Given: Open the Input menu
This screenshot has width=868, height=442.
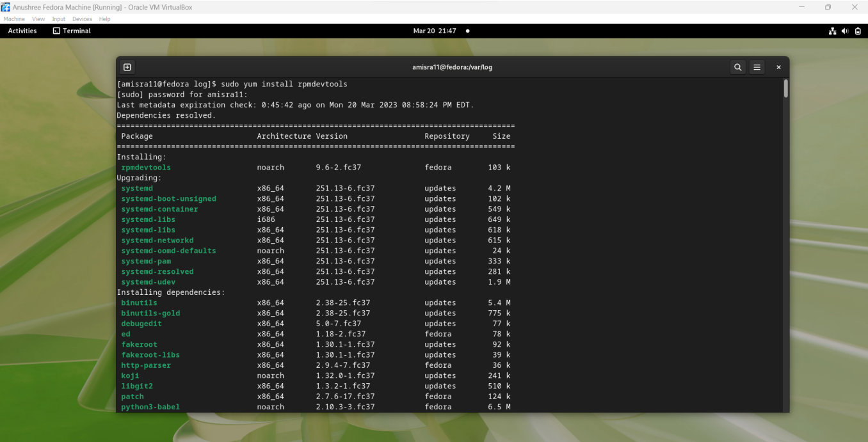Looking at the screenshot, I should 58,19.
